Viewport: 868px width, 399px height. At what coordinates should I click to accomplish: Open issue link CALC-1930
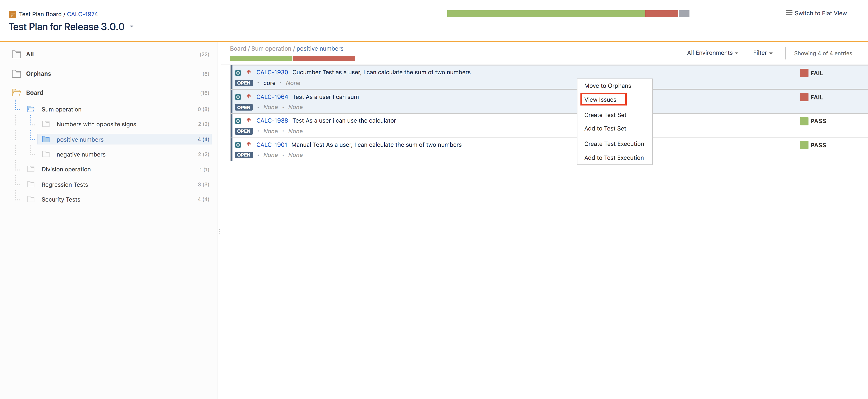coord(272,72)
